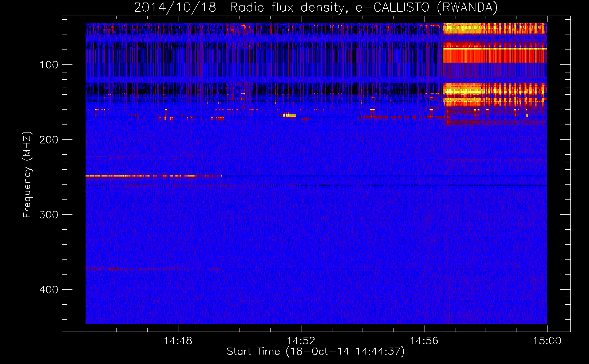Click the 14:52 time tick label

tap(301, 341)
